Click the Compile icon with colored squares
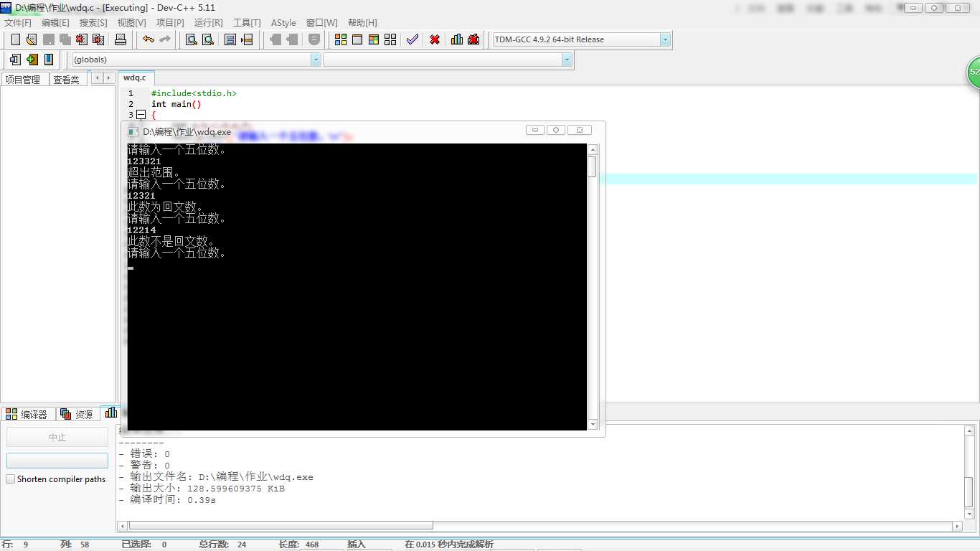Viewport: 980px width, 551px height. pos(341,39)
